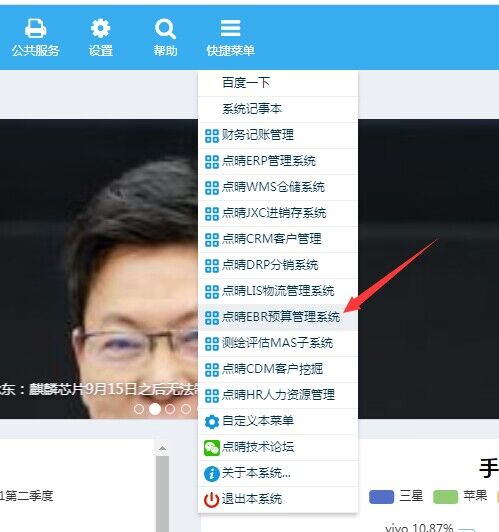Choose 百度一下 from the quick menu
The height and width of the screenshot is (532, 499).
pyautogui.click(x=278, y=83)
